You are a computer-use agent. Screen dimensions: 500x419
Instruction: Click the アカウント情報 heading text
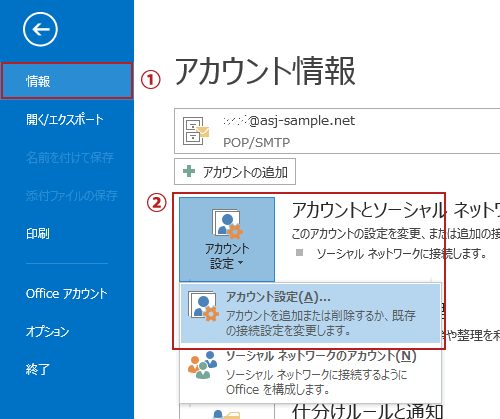coord(265,71)
